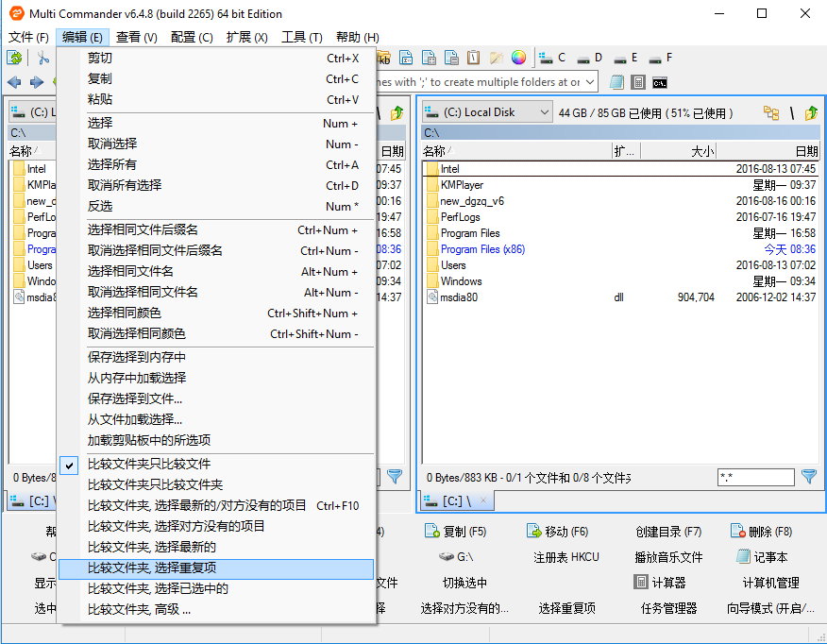The height and width of the screenshot is (644, 827).
Task: Go up one folder in left panel
Action: click(x=397, y=112)
